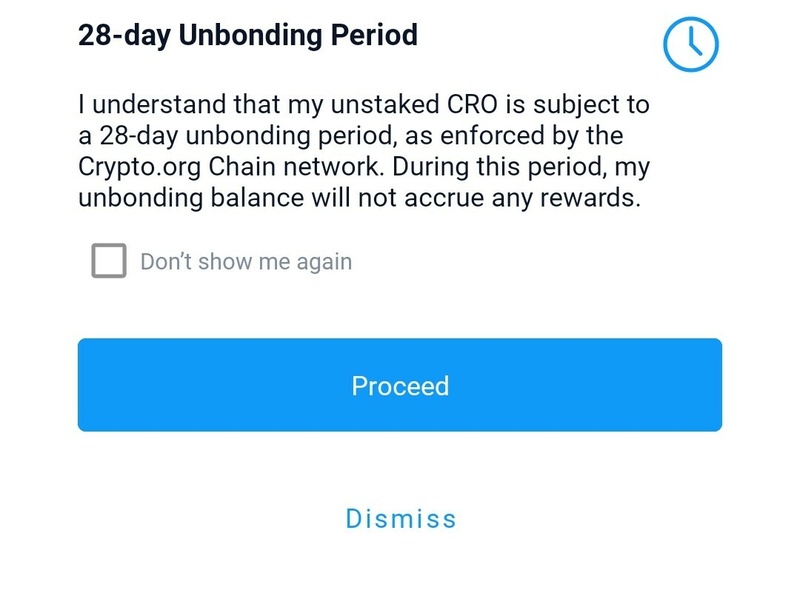Click the words "unstaked CRO" in the notice
This screenshot has width=800, height=590.
click(x=414, y=104)
